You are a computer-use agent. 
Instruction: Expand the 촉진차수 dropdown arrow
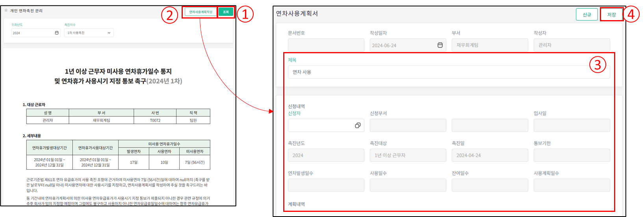point(109,33)
